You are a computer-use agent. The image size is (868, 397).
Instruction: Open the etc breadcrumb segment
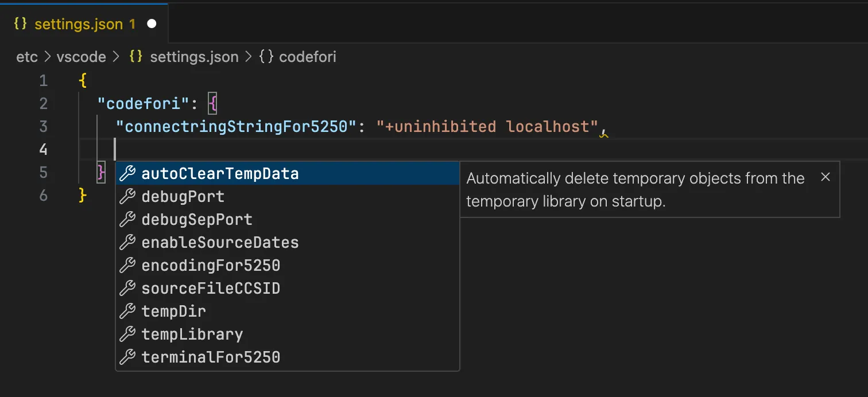coord(27,57)
